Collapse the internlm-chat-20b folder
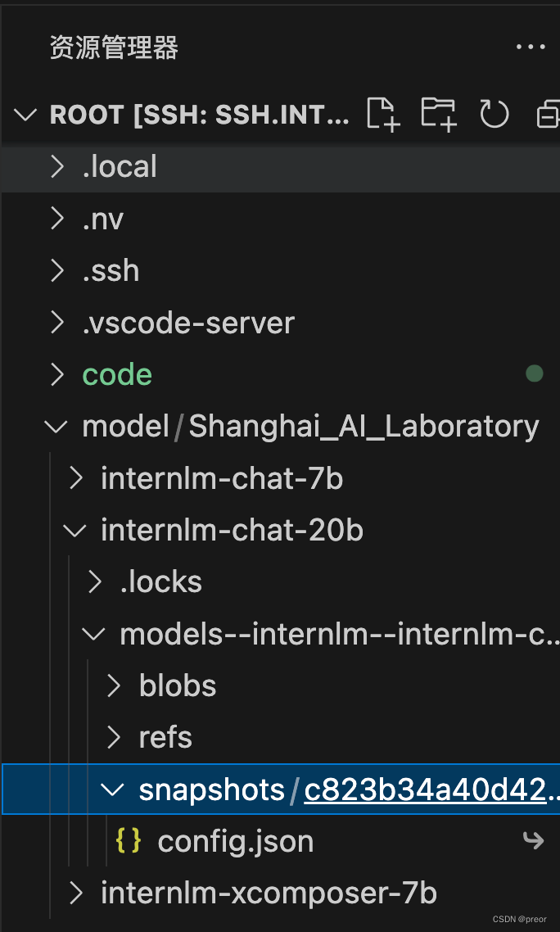 coord(75,530)
